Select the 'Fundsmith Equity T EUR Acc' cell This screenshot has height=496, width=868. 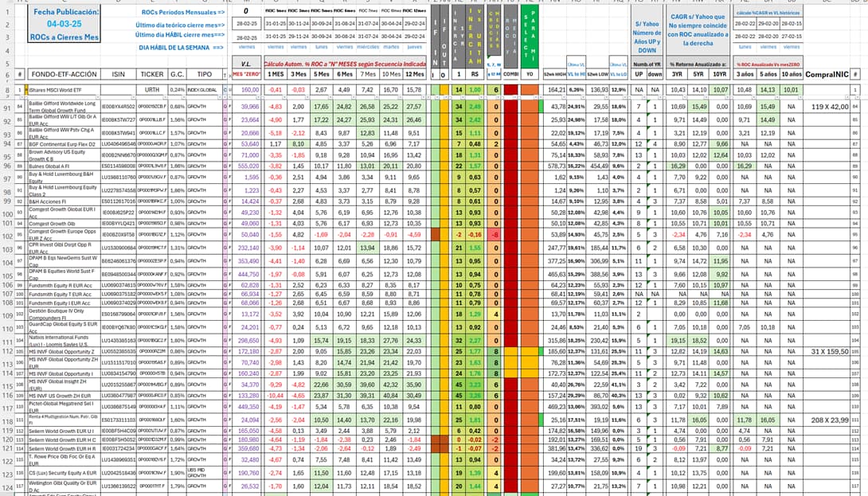pos(65,295)
